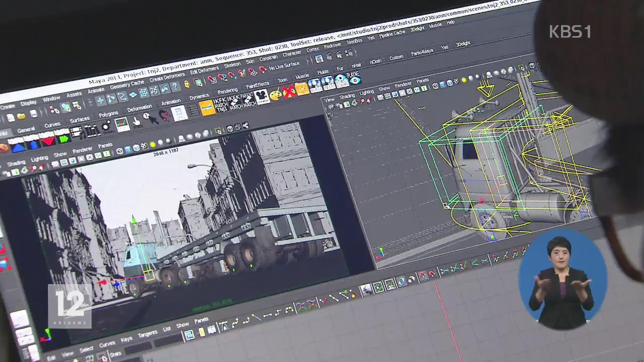Switch to the Custom shelf tab

coord(396,57)
